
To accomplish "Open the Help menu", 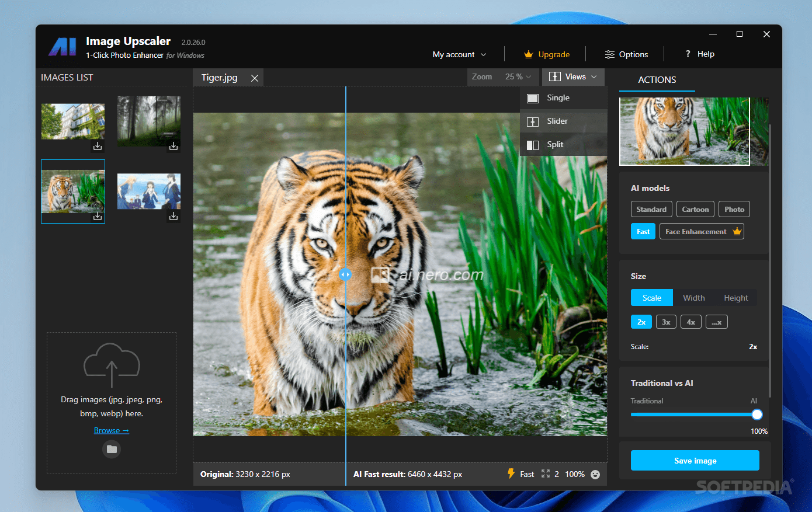I will point(700,54).
